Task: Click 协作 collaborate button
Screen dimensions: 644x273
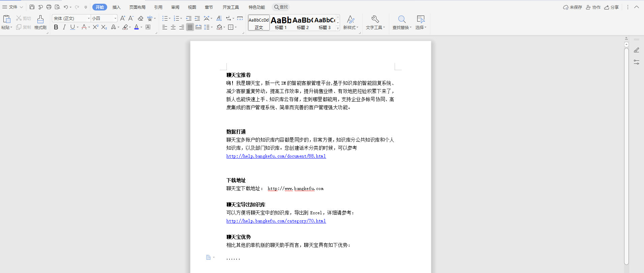Action: point(593,7)
